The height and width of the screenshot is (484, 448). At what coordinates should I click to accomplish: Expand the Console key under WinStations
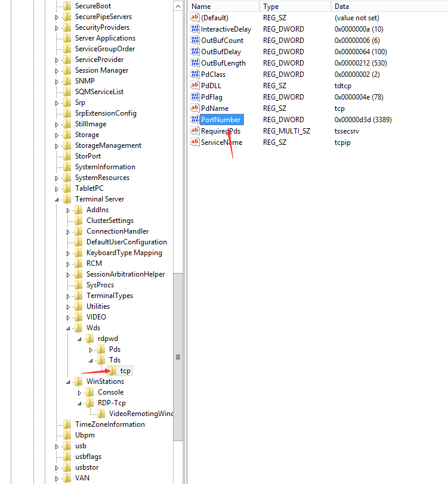[80, 393]
